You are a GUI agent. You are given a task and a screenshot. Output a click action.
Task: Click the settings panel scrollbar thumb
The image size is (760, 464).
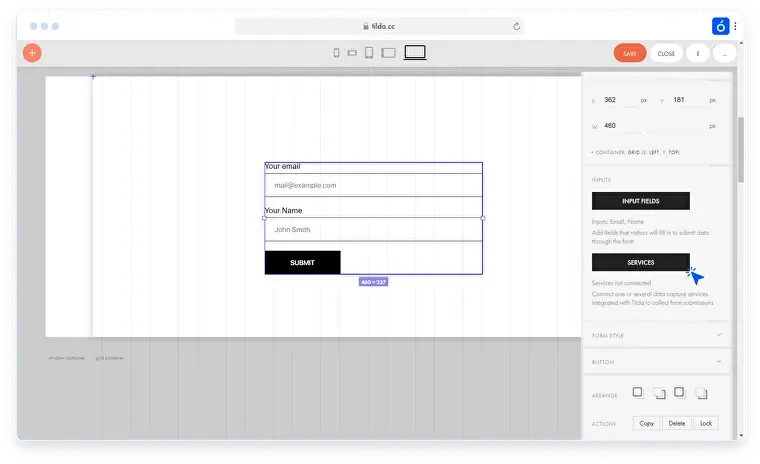click(741, 149)
